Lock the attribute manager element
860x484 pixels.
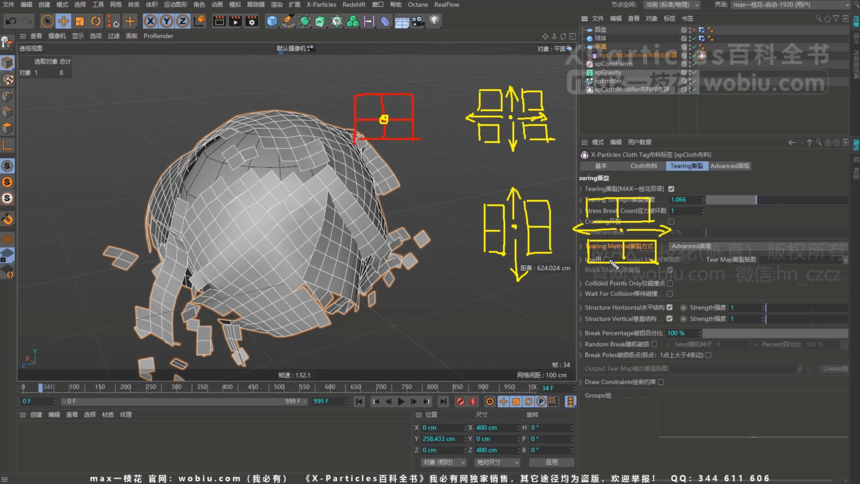coord(827,142)
